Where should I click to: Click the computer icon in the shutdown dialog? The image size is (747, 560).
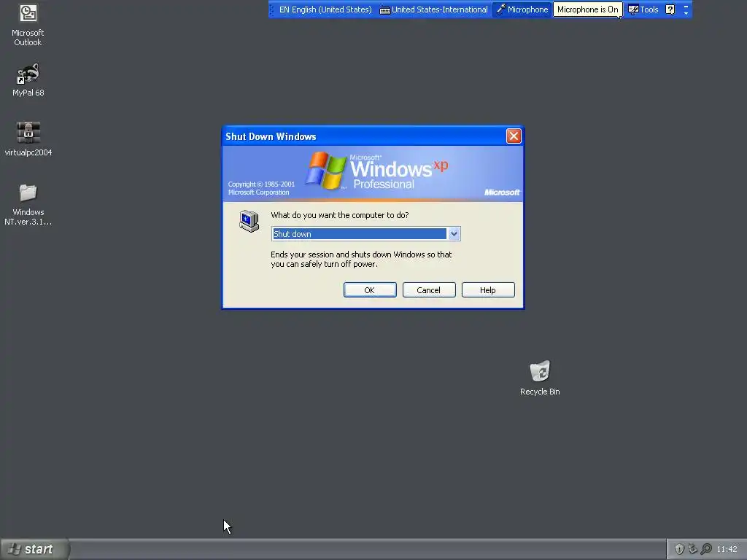point(249,221)
